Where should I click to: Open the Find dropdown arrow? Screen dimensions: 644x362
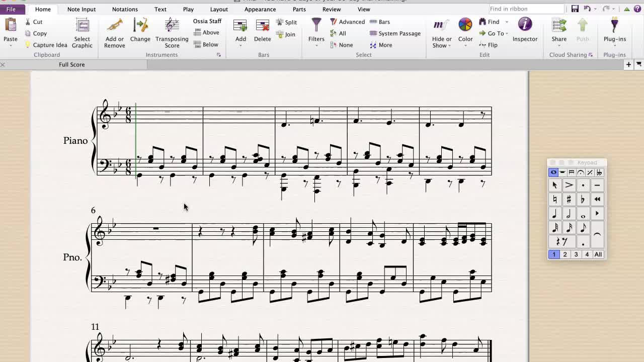[x=507, y=22]
